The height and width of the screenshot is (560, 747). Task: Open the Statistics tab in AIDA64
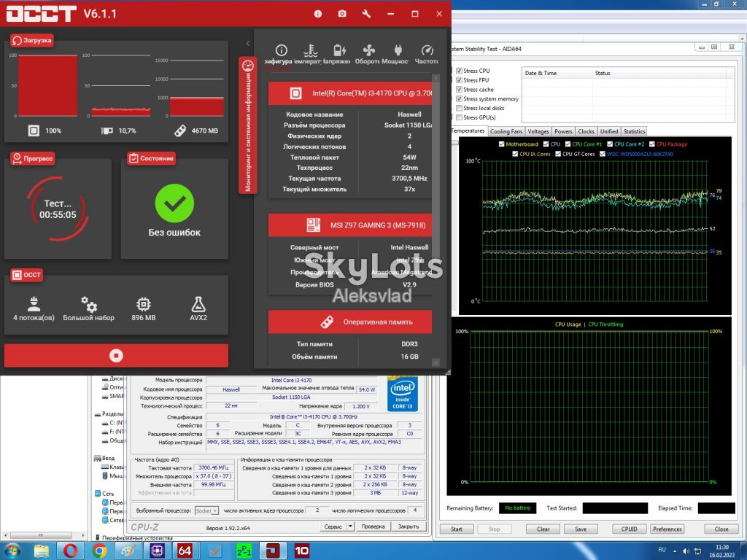tap(634, 131)
